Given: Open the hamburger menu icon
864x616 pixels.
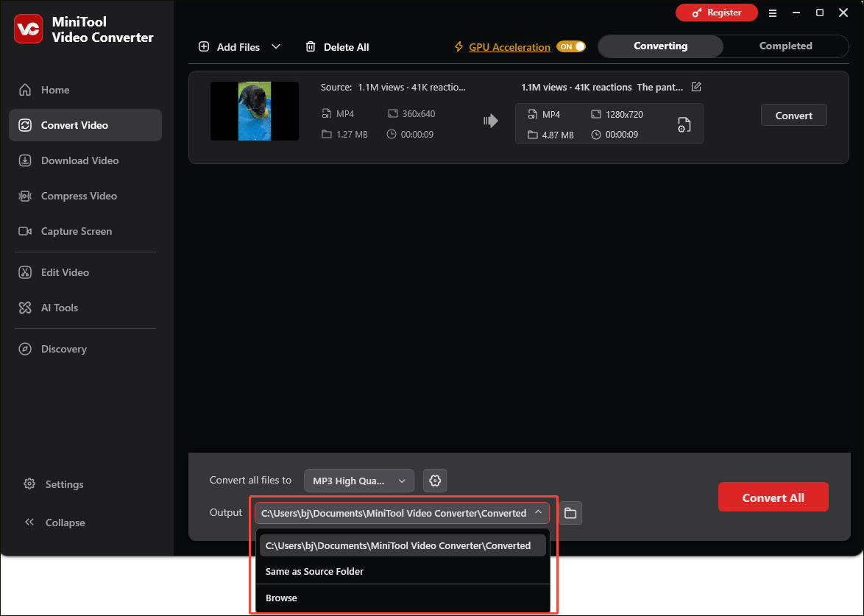Looking at the screenshot, I should (x=773, y=13).
